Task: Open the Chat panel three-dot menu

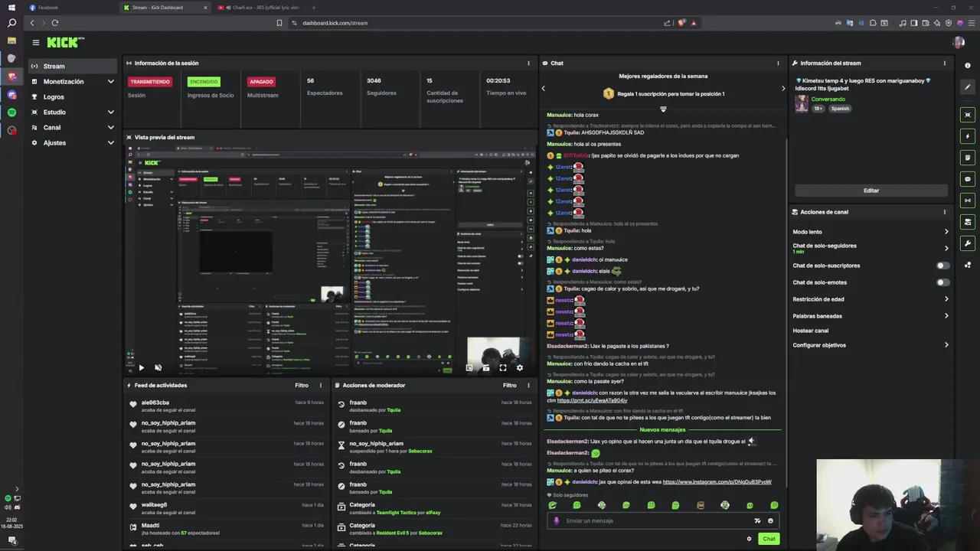Action: tap(778, 64)
